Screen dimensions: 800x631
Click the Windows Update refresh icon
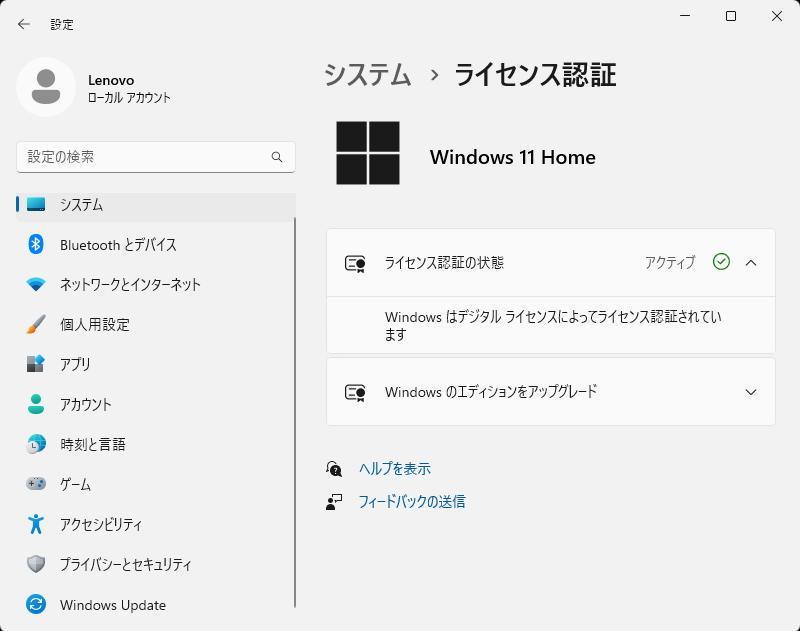click(x=36, y=604)
